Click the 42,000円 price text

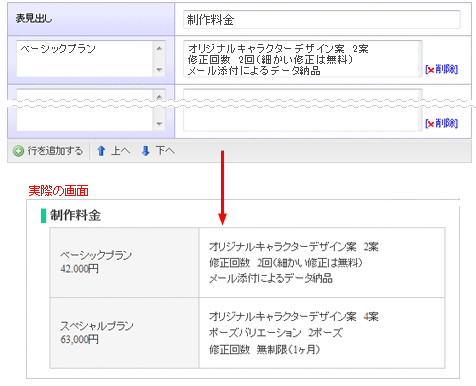[80, 269]
